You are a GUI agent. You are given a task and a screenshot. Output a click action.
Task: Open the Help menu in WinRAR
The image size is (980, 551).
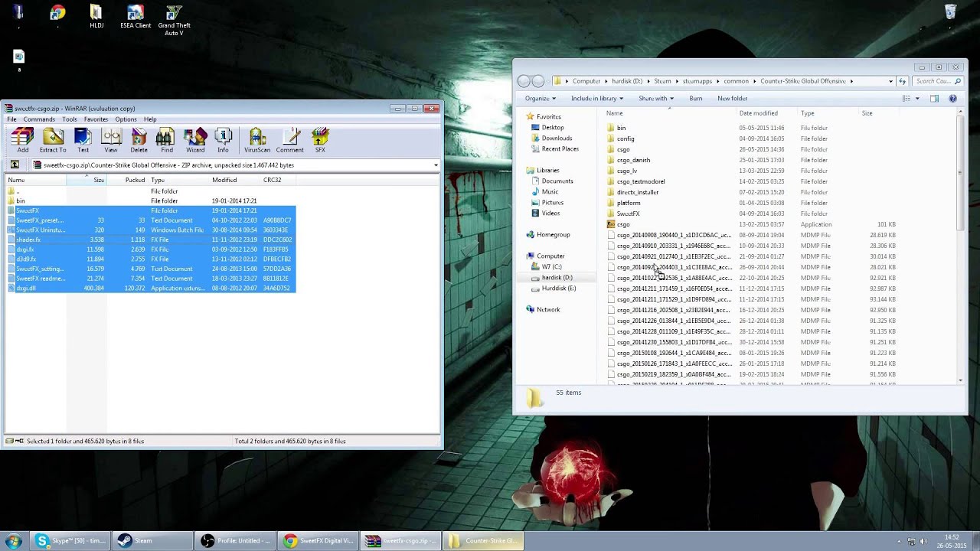pos(150,119)
